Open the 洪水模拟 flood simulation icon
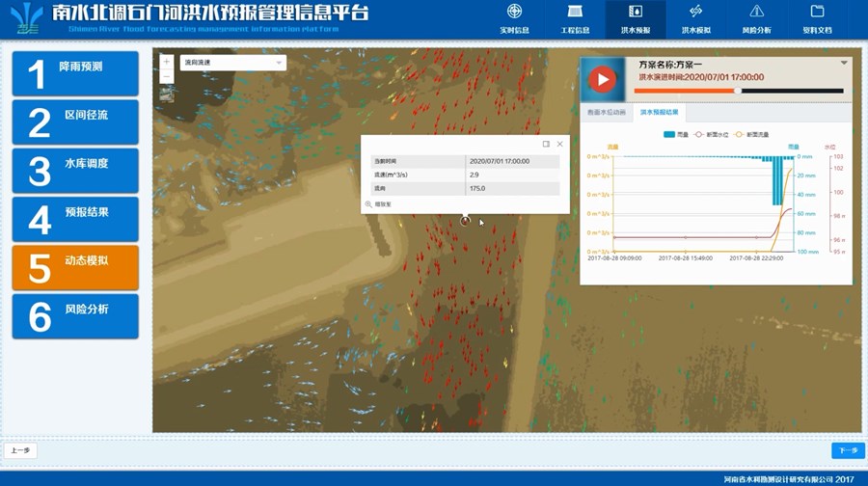Screen dimensions: 868x486 coord(695,13)
